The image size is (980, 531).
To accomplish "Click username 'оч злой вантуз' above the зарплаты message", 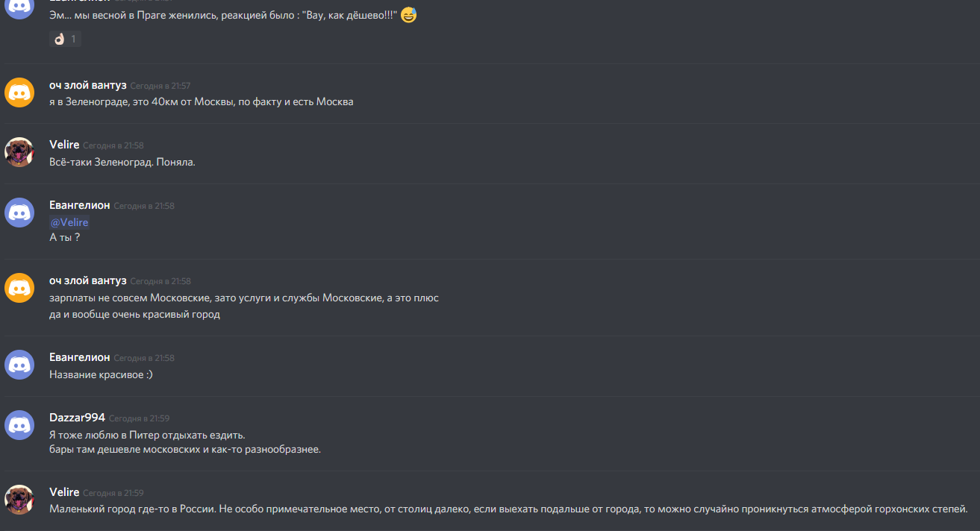I will (x=88, y=280).
